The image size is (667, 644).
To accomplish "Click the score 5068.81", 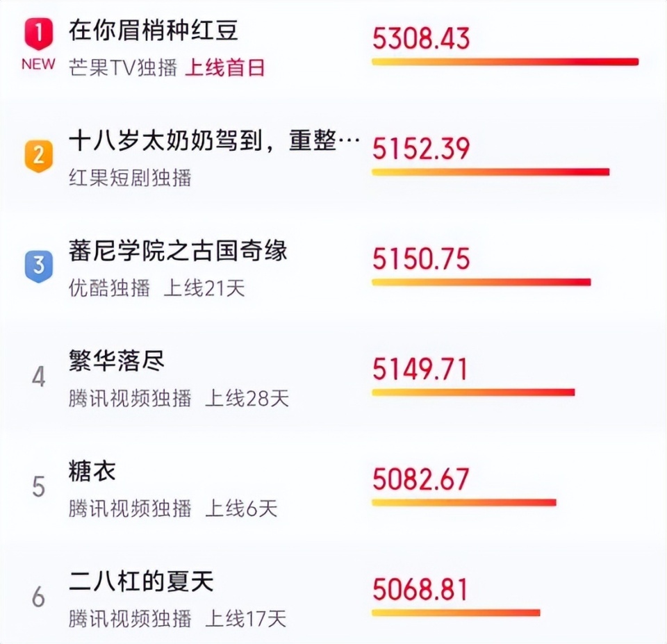I will (421, 589).
